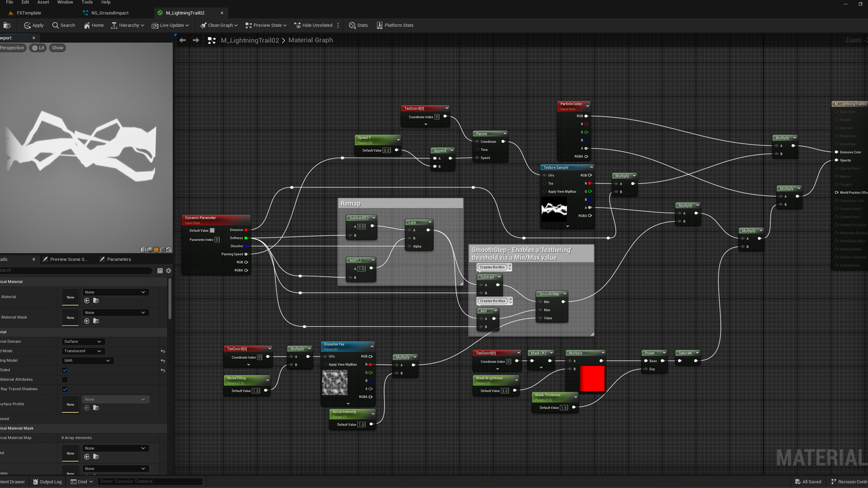Click the Search magnifier icon
The image size is (868, 488).
click(56, 25)
